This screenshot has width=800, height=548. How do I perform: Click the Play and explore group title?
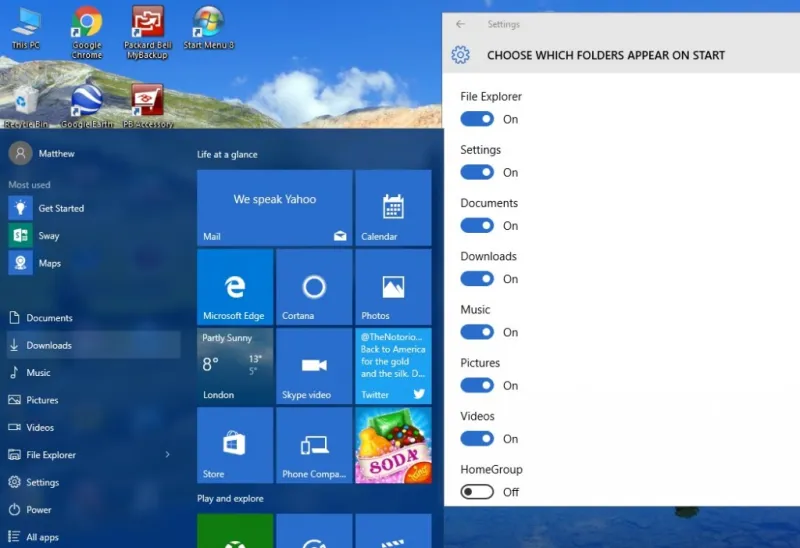[x=231, y=499]
